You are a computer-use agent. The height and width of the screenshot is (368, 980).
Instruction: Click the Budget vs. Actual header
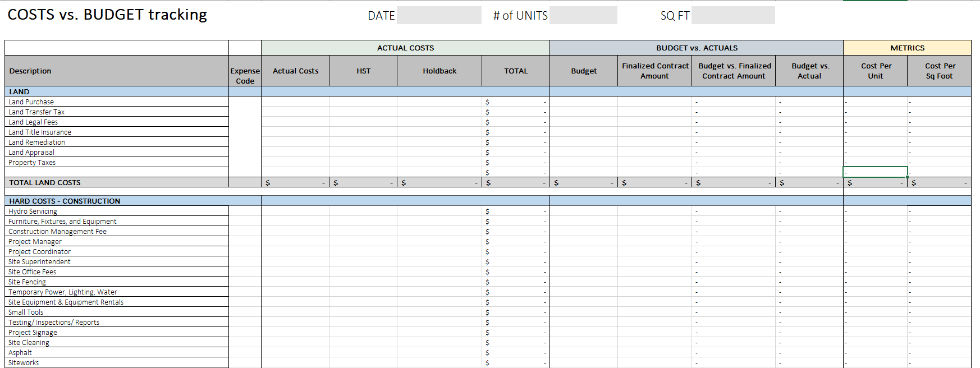coord(809,71)
